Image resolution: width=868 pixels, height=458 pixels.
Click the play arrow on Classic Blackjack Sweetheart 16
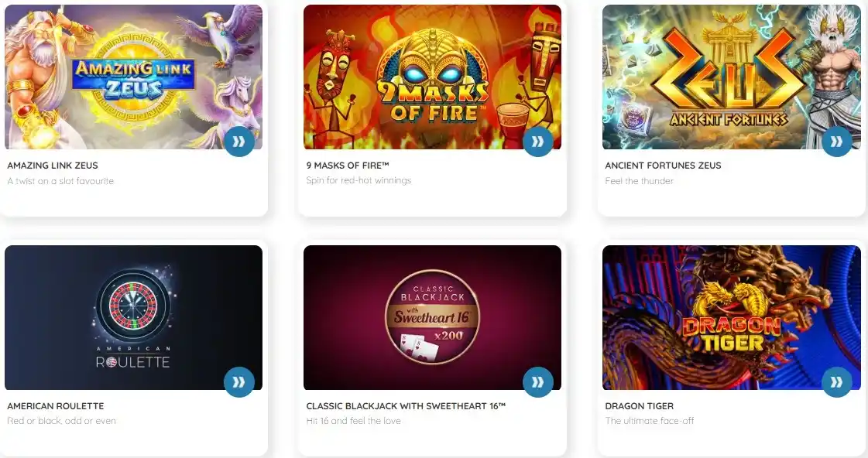538,382
